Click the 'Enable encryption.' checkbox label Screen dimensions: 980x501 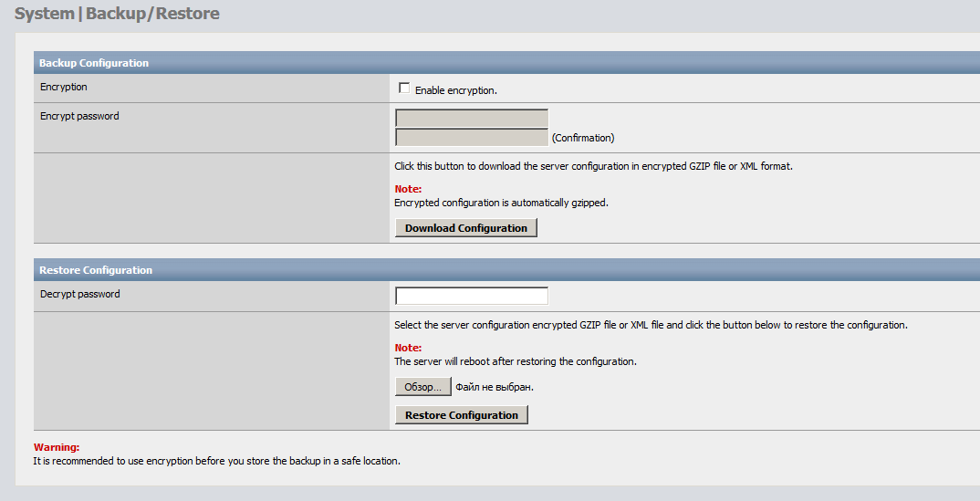pyautogui.click(x=455, y=90)
